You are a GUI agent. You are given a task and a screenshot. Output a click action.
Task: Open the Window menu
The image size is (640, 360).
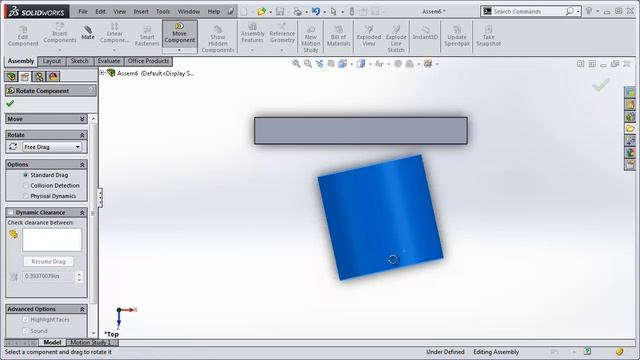coord(189,11)
